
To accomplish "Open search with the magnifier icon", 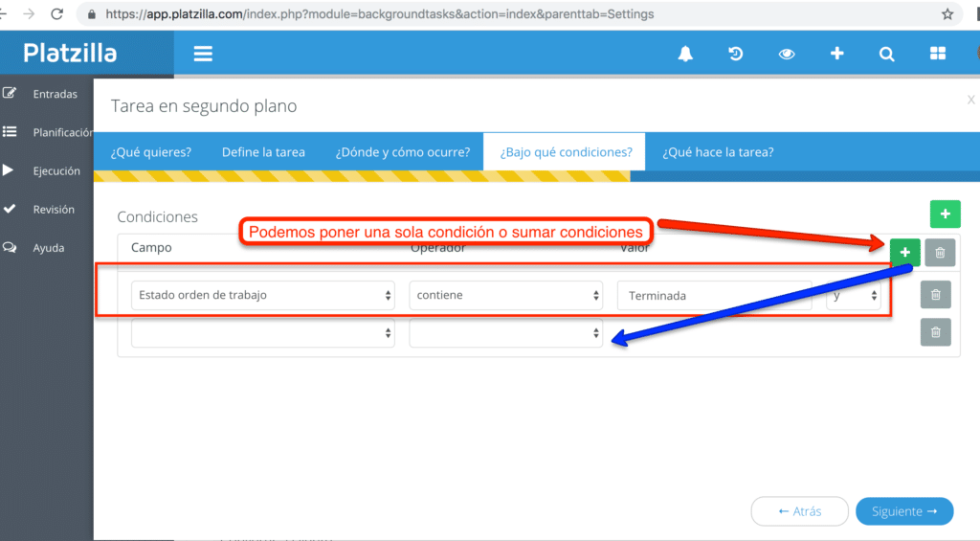I will [886, 54].
